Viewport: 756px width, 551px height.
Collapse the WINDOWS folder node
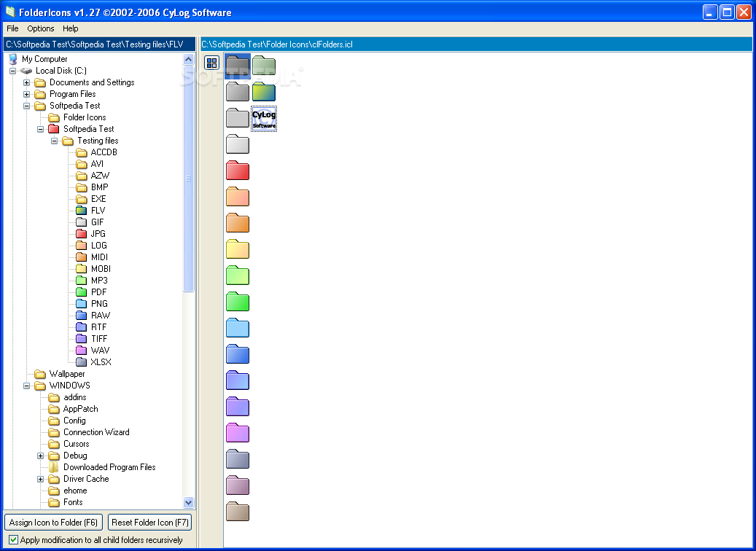pos(27,386)
